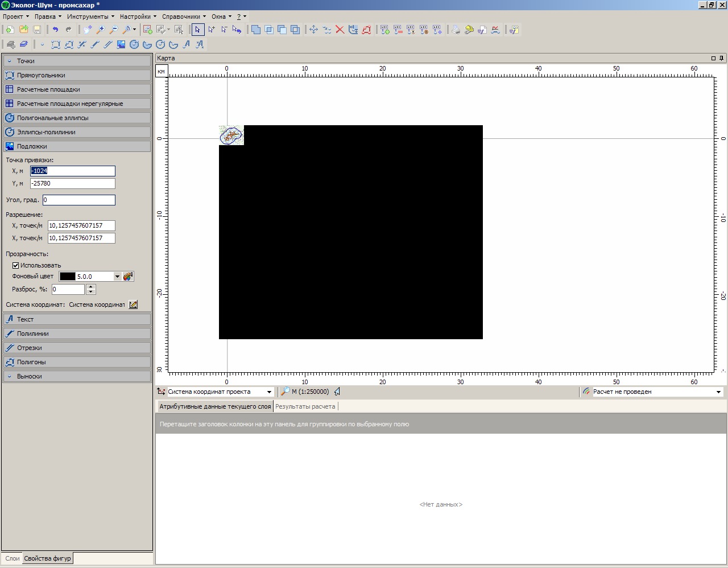Viewport: 728px width, 568px height.
Task: Select the Pan hand tool
Action: click(x=87, y=30)
